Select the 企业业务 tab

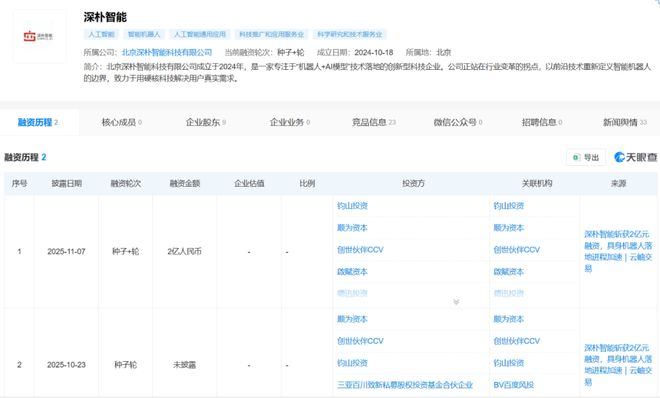click(x=290, y=122)
